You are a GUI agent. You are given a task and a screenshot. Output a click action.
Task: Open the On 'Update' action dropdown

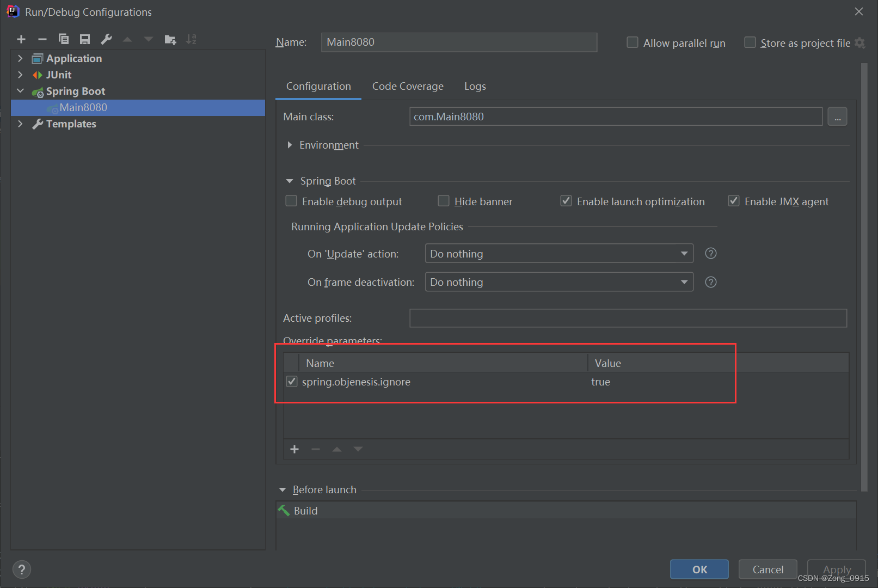[559, 253]
